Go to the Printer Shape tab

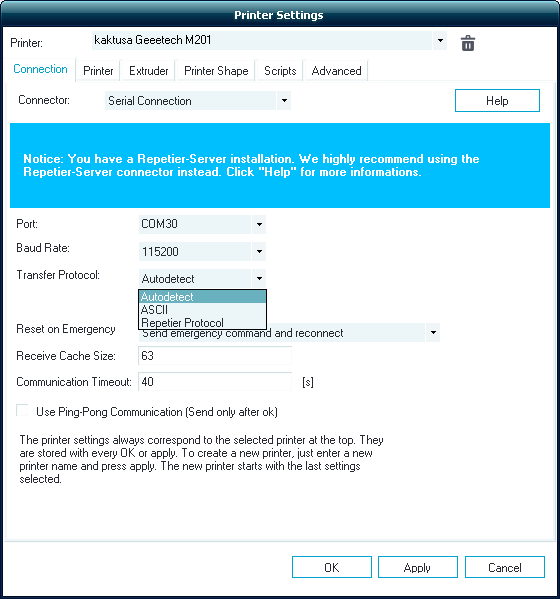216,71
